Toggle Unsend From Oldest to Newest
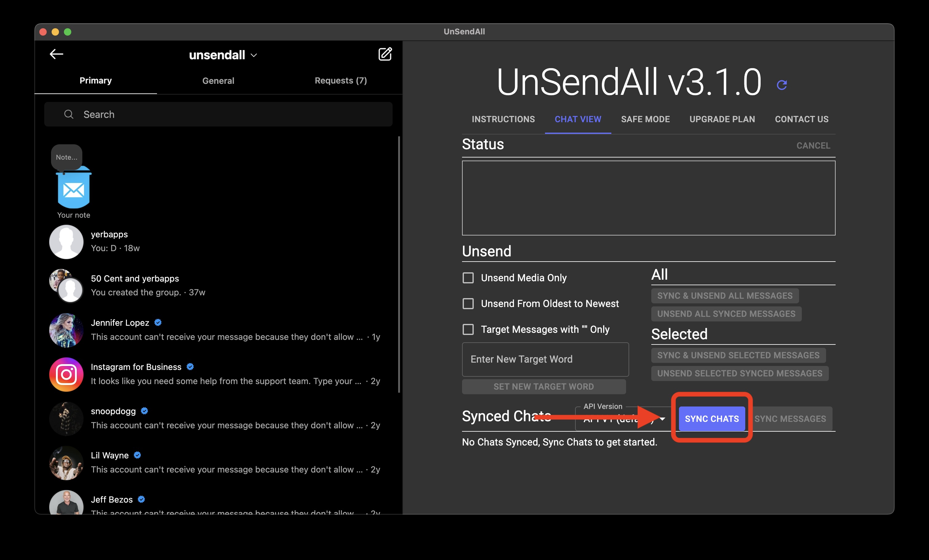This screenshot has height=560, width=929. [x=468, y=304]
